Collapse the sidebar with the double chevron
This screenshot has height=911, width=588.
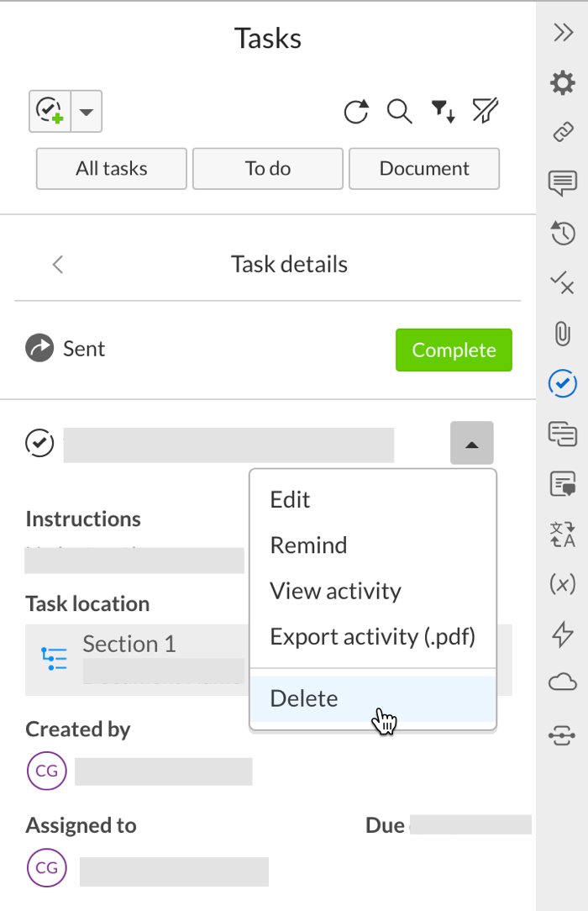click(562, 33)
